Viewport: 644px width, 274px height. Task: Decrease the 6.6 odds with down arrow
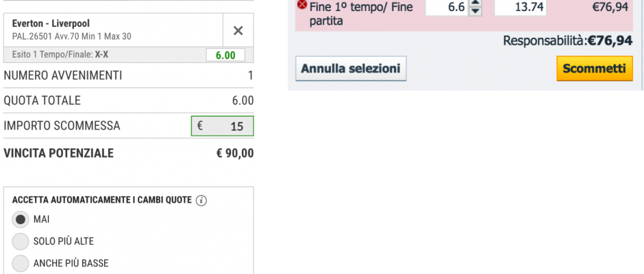[x=475, y=11]
